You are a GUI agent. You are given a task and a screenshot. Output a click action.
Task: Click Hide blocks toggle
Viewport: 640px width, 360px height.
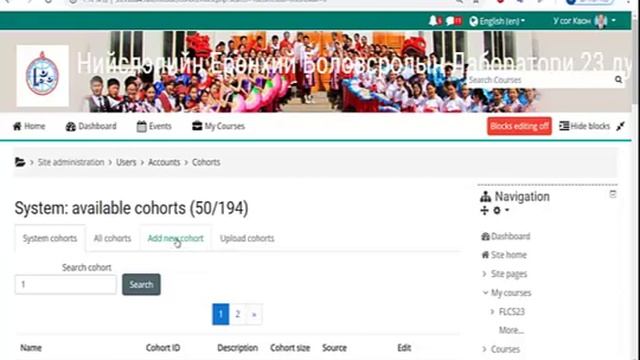(584, 126)
